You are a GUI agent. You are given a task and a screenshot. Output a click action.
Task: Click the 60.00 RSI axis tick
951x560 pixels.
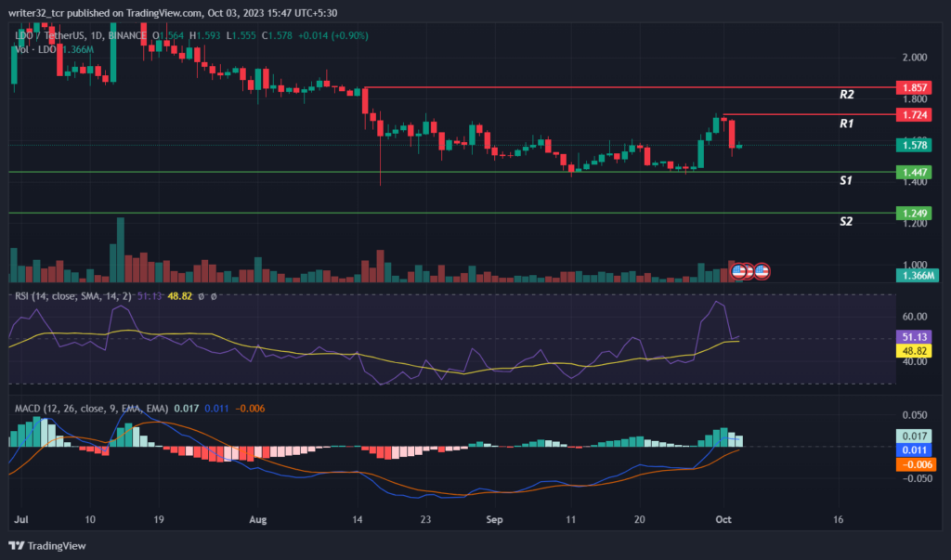(x=915, y=317)
